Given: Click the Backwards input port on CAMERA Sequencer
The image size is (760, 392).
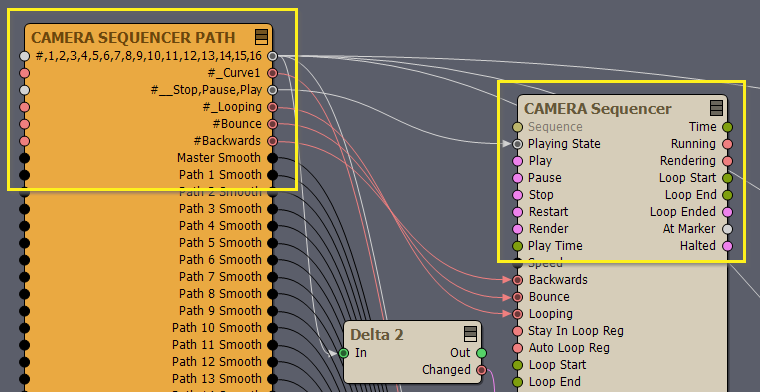Looking at the screenshot, I should click(x=518, y=280).
